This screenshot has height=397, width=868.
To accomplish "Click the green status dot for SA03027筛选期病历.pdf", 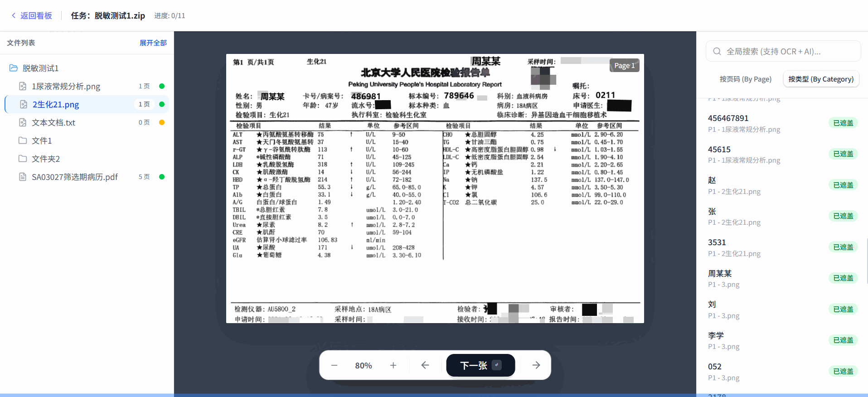I will 162,177.
